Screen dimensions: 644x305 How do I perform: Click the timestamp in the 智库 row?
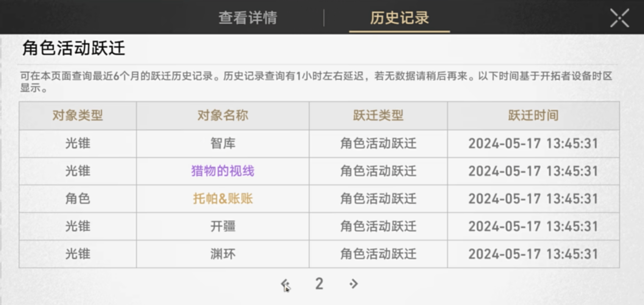tap(533, 143)
